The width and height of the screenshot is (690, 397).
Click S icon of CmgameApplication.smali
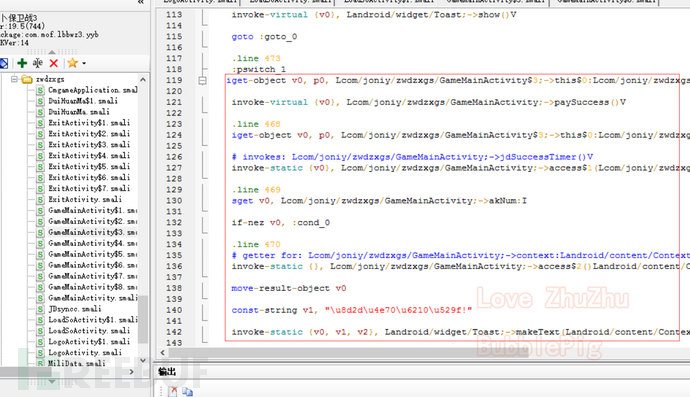point(40,91)
